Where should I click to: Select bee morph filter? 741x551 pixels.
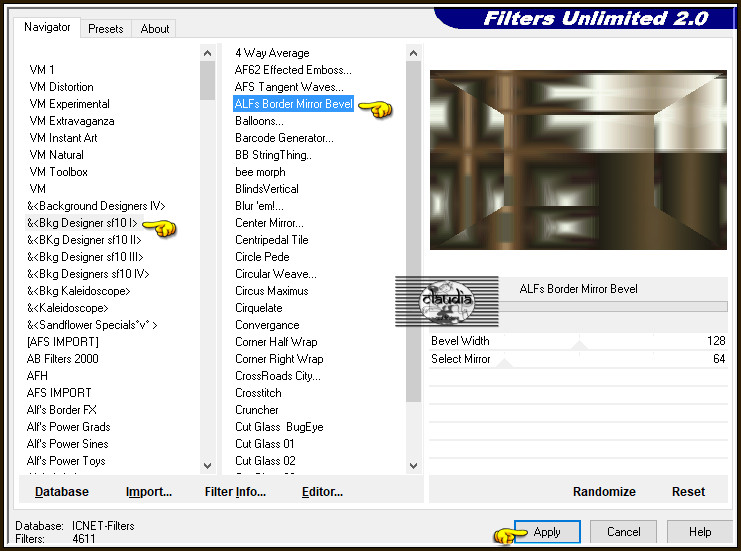coord(260,172)
